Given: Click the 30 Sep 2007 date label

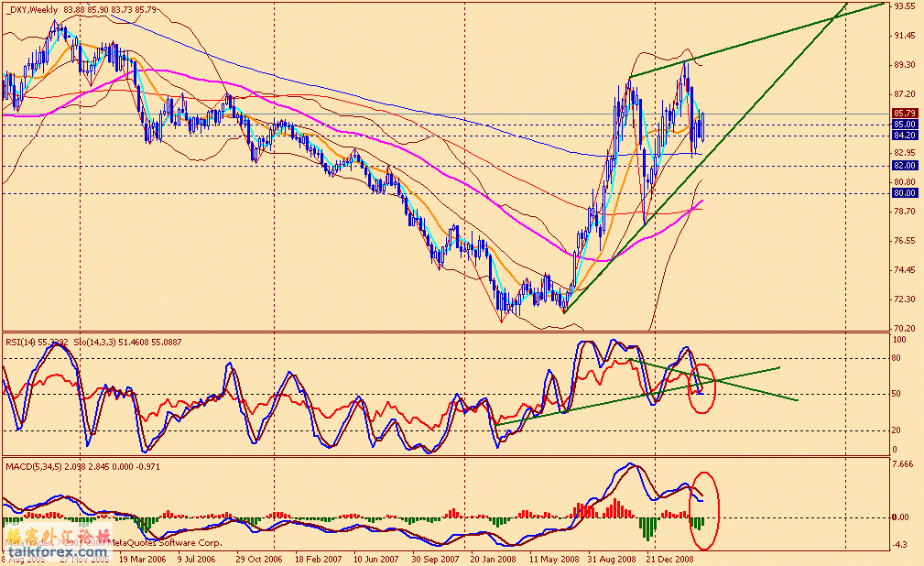Looking at the screenshot, I should [436, 559].
